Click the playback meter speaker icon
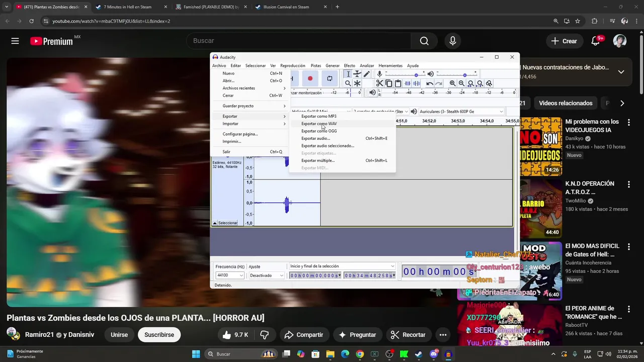 (373, 93)
